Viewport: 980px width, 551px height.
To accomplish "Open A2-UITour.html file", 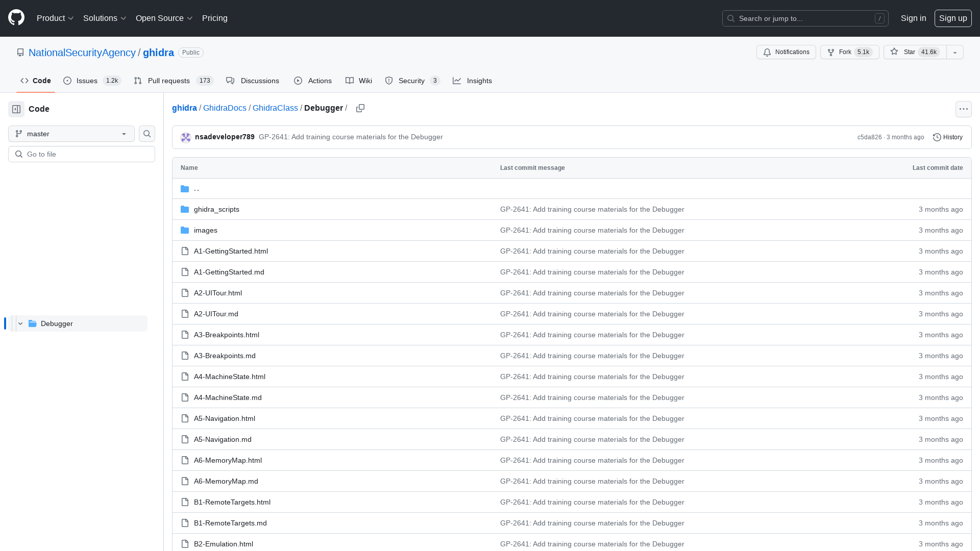I will (218, 293).
